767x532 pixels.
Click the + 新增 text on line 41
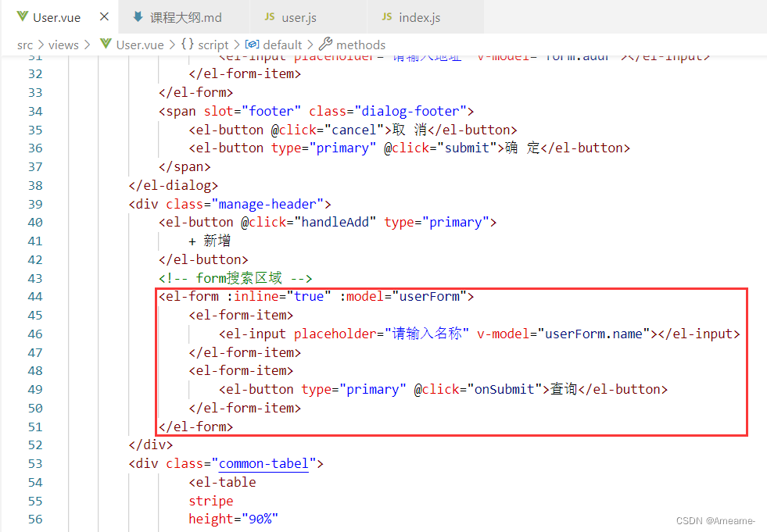(210, 241)
